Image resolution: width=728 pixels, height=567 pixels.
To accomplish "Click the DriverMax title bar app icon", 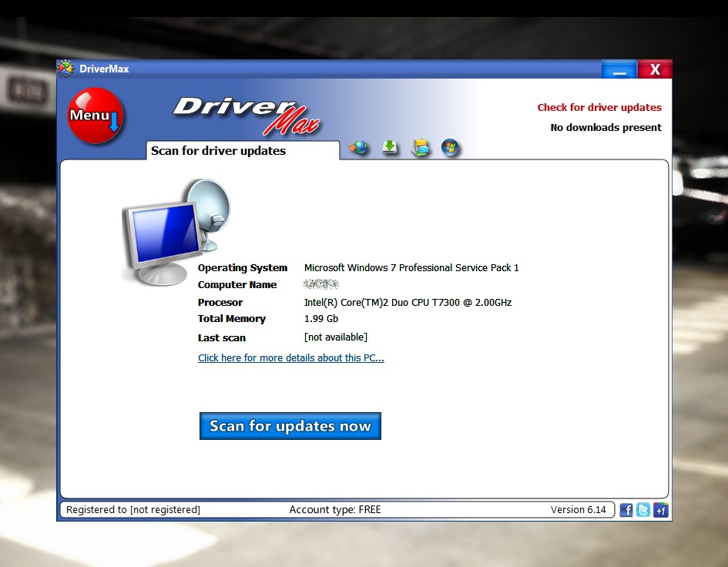I will [65, 69].
